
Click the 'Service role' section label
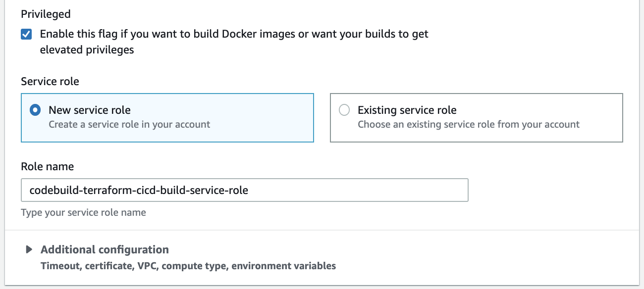[x=50, y=81]
